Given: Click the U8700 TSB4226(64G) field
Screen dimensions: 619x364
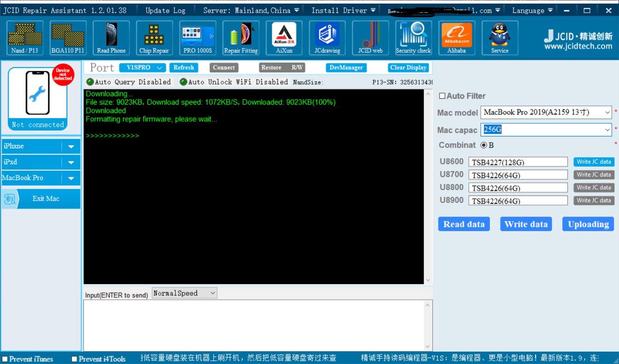Looking at the screenshot, I should (x=518, y=175).
